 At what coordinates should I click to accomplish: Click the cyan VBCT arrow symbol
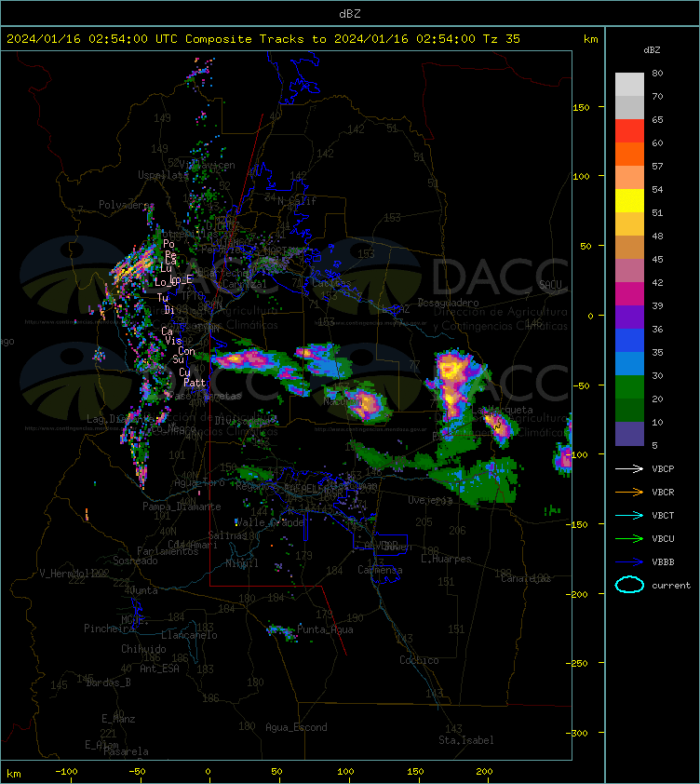629,515
